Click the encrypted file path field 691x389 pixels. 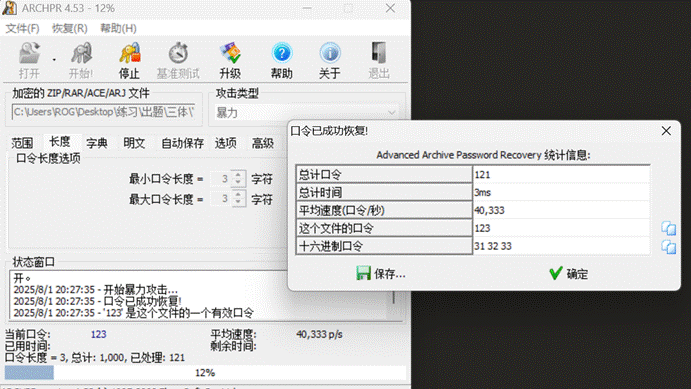click(x=104, y=112)
